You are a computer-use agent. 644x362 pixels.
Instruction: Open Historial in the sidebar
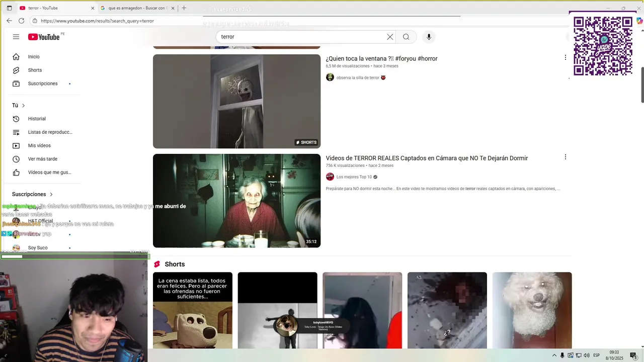point(37,119)
